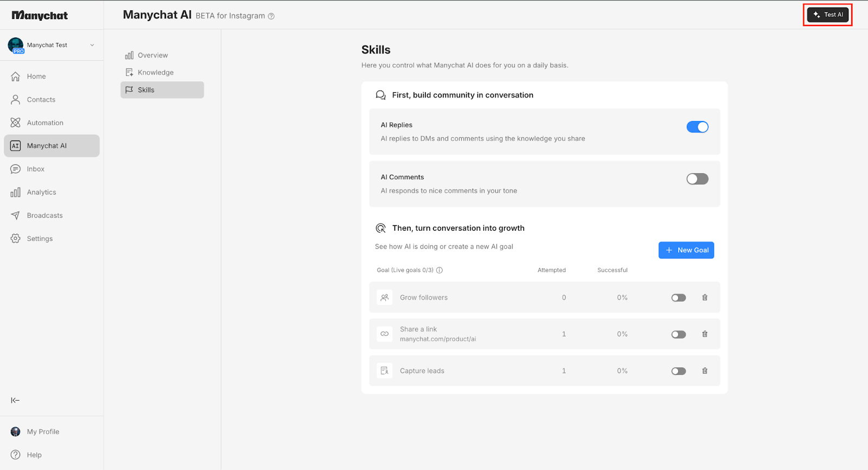The height and width of the screenshot is (470, 868).
Task: Open the Knowledge tab
Action: [155, 73]
